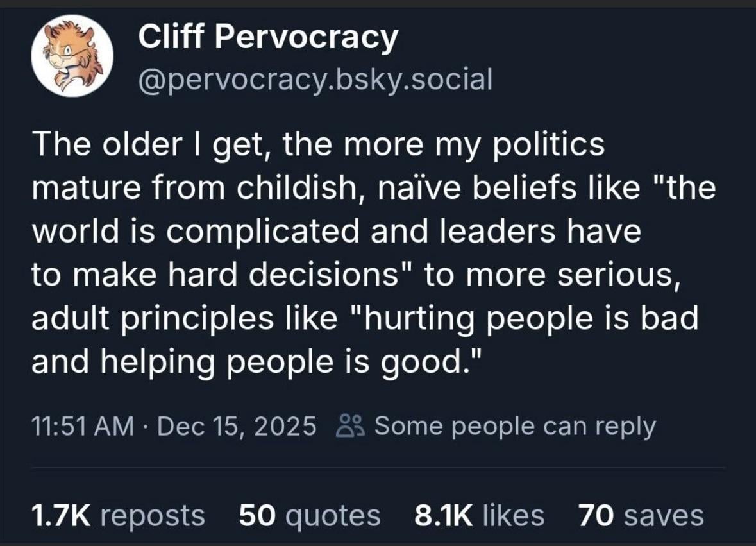This screenshot has height=546, width=756.
Task: Show the 8.1K likes list
Action: click(479, 515)
